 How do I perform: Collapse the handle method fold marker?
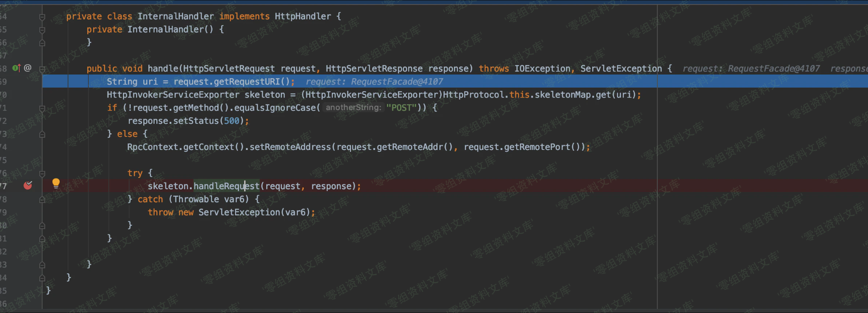(42, 69)
